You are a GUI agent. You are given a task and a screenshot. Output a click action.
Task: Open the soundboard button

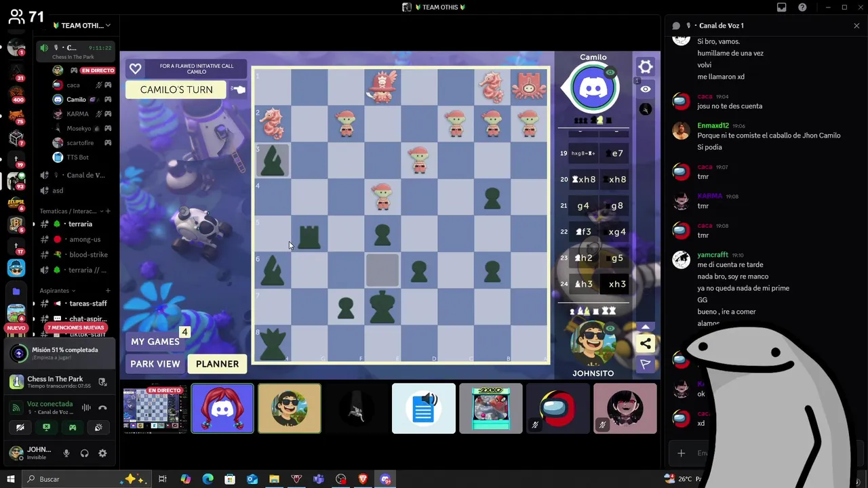(x=98, y=428)
